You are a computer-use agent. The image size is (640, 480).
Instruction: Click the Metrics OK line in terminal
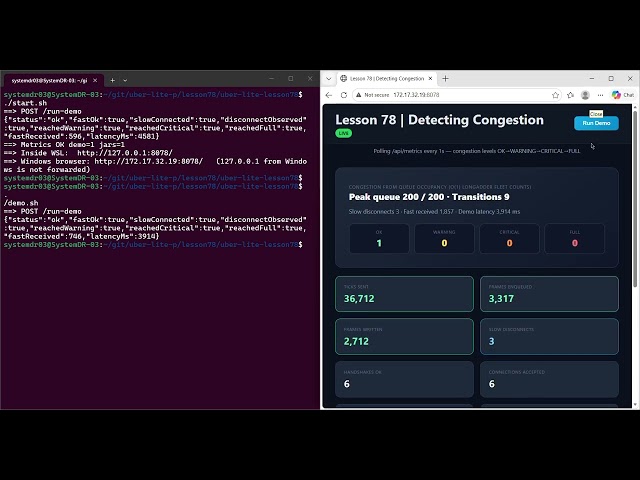point(64,145)
